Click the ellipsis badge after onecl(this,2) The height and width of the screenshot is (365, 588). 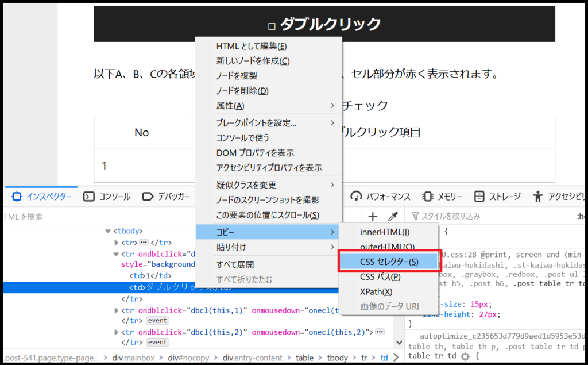coord(380,332)
